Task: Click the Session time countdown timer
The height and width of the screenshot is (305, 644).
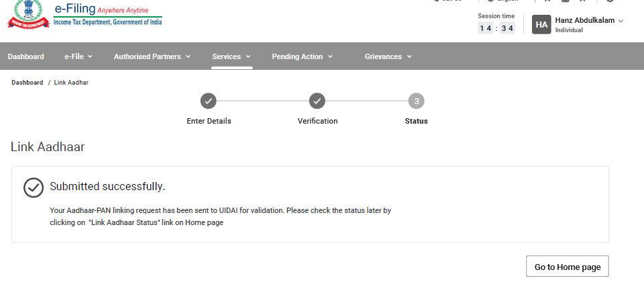Action: pos(496,28)
